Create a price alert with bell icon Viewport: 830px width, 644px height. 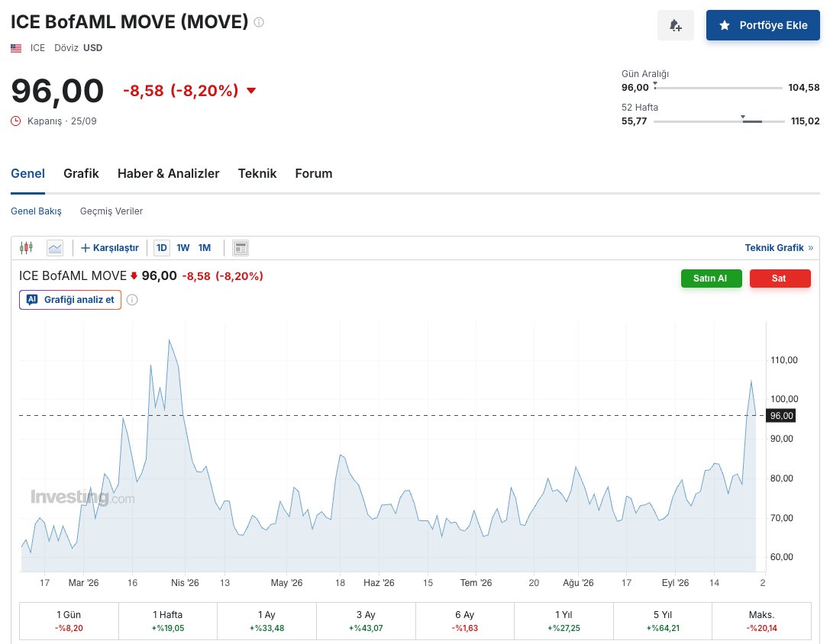(676, 25)
